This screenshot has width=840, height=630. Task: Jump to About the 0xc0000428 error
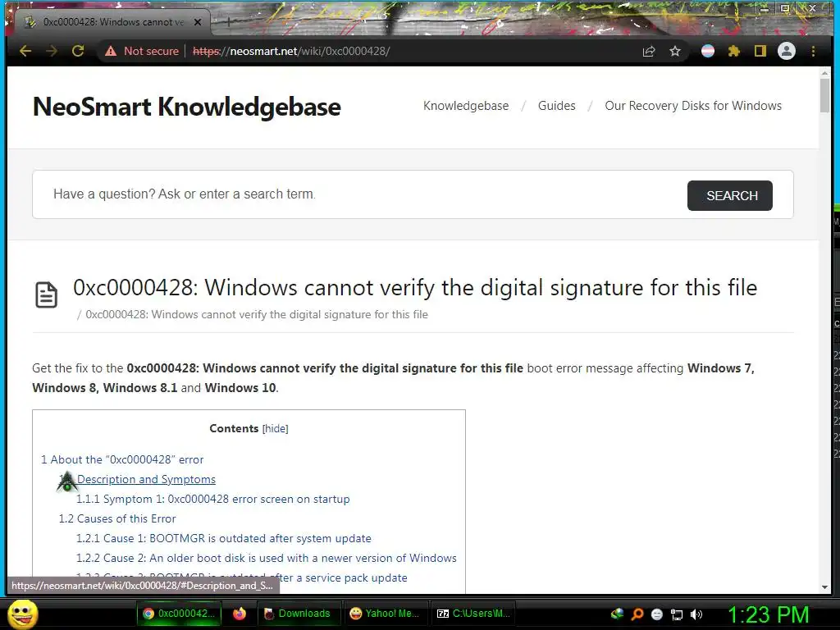click(122, 459)
